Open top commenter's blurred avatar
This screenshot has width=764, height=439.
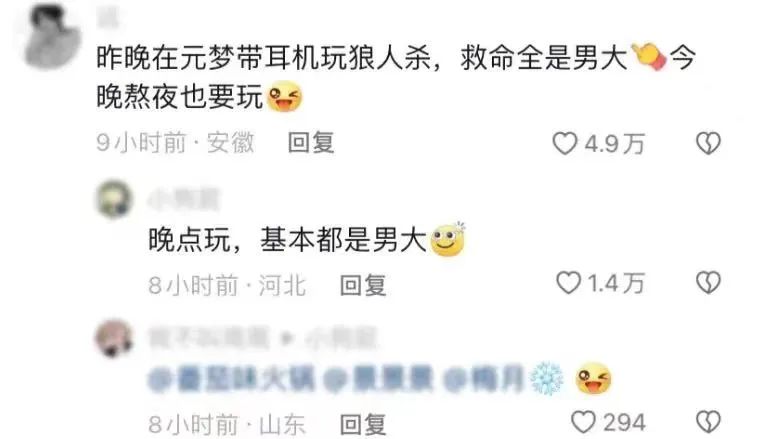(x=53, y=35)
